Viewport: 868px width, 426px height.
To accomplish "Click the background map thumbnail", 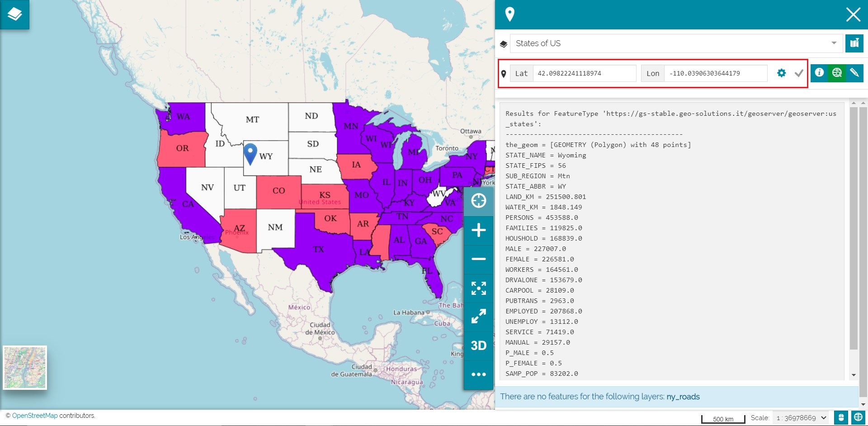I will point(25,368).
